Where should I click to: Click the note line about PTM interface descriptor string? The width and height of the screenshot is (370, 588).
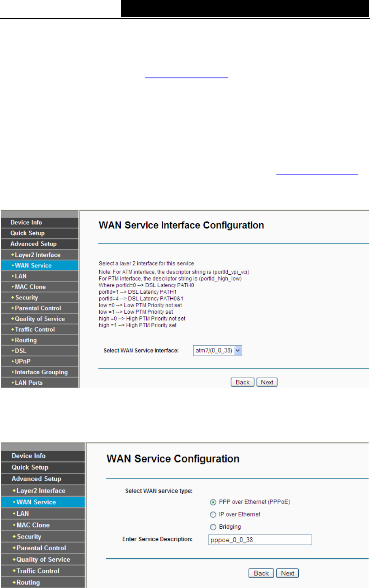pyautogui.click(x=170, y=279)
